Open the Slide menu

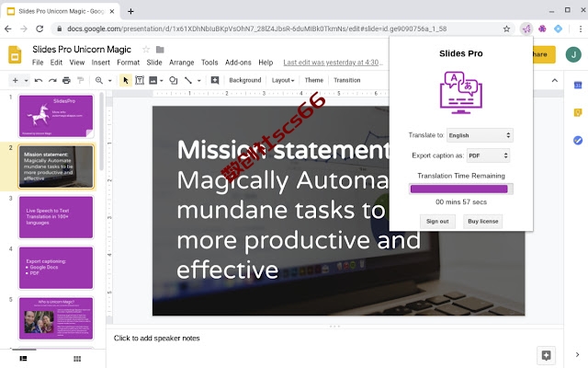tap(154, 63)
